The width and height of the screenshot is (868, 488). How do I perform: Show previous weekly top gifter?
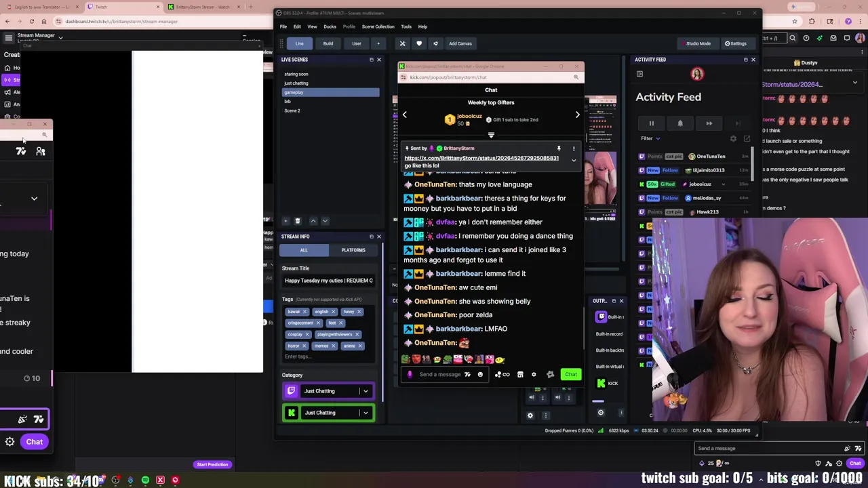pos(405,115)
